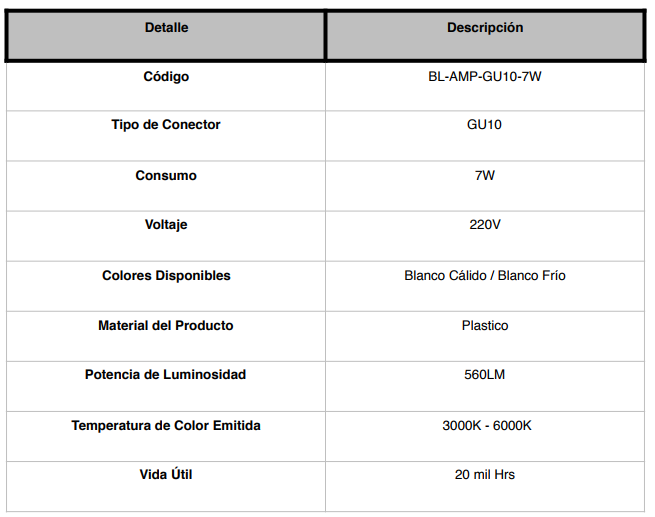Select the GU10 connector value
Image resolution: width=655 pixels, height=517 pixels.
[x=484, y=124]
